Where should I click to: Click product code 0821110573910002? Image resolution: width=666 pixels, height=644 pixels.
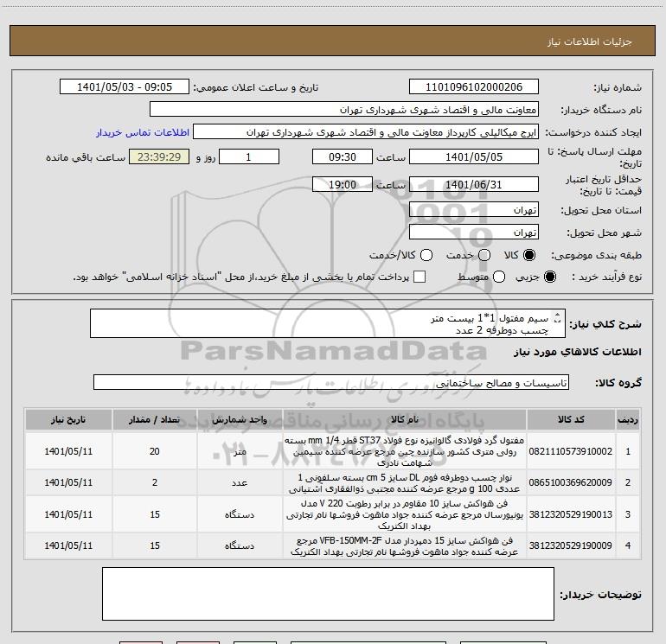click(x=571, y=451)
